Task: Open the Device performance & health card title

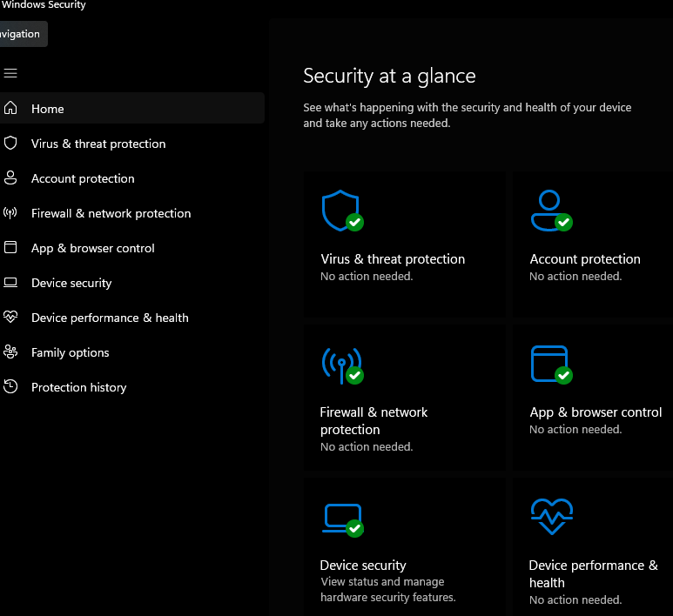Action: click(593, 573)
